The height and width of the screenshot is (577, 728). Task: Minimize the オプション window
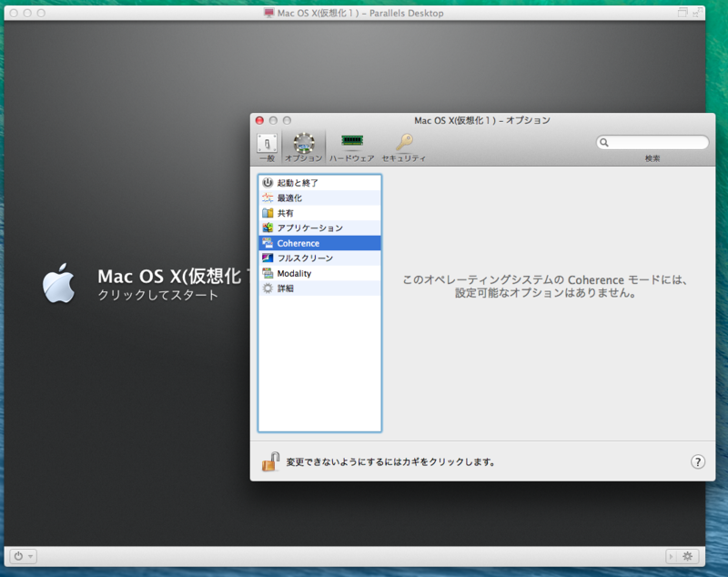274,121
